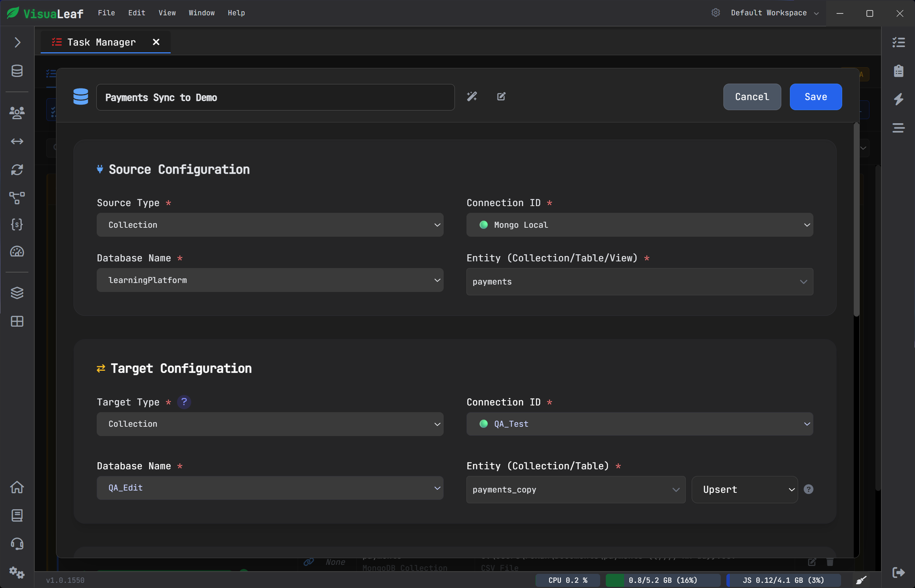
Task: Close the Task Manager tab
Action: pyautogui.click(x=156, y=42)
